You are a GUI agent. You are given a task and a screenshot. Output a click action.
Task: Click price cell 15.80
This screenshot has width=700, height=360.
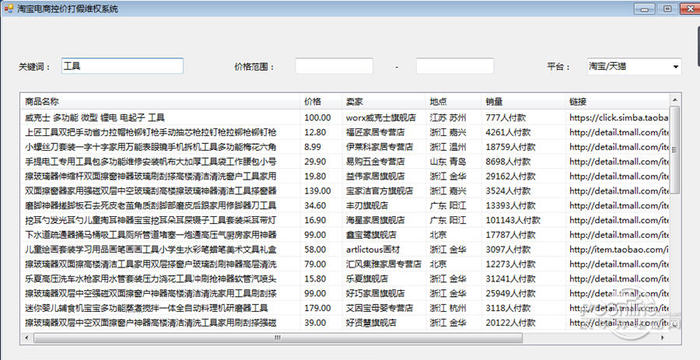point(315,279)
